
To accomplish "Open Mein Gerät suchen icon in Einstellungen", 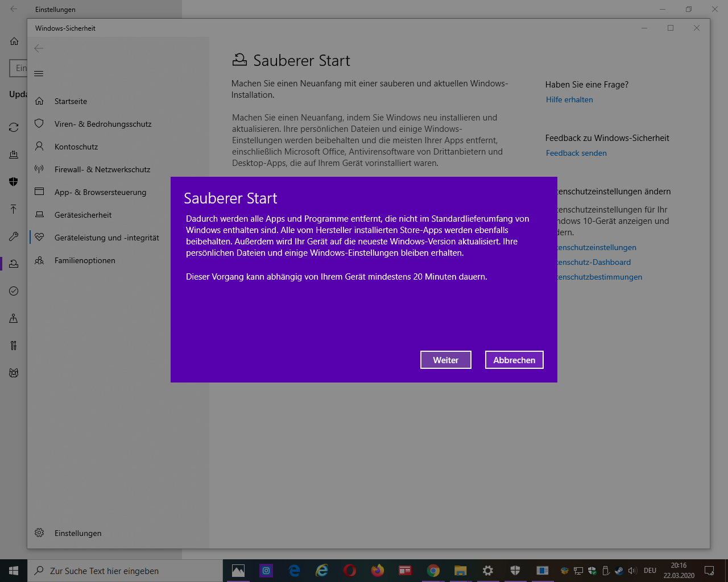I will click(14, 318).
